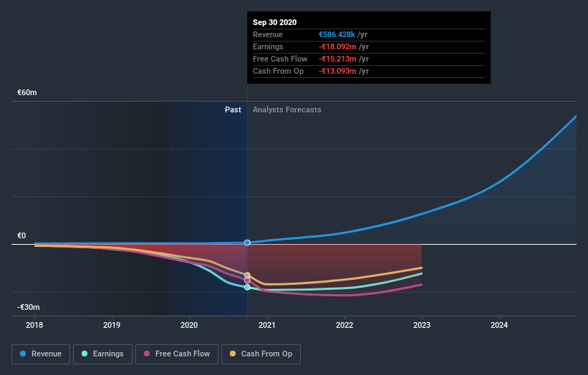Screen dimensions: 588x375
Task: Click the €586.428k revenue value
Action: coord(337,34)
